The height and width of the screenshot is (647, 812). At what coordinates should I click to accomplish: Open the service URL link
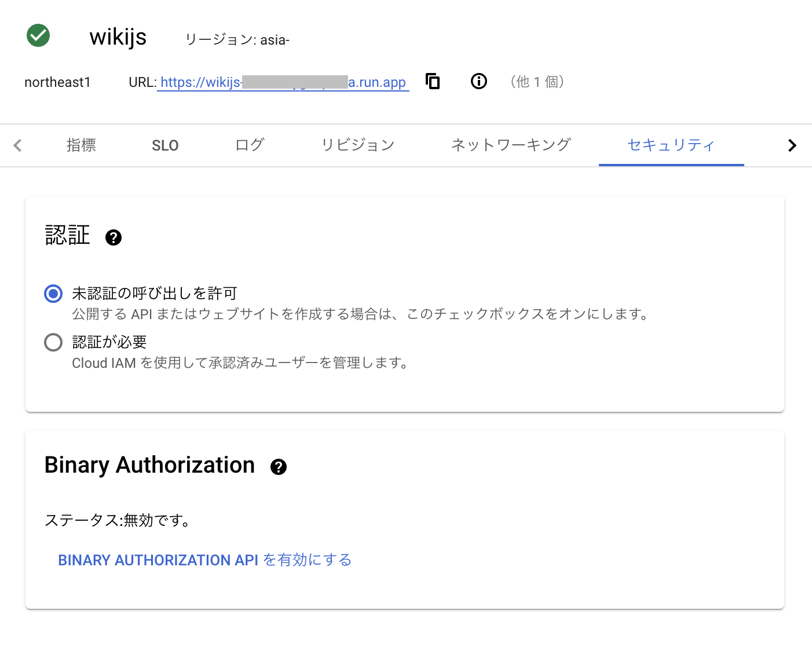[283, 82]
